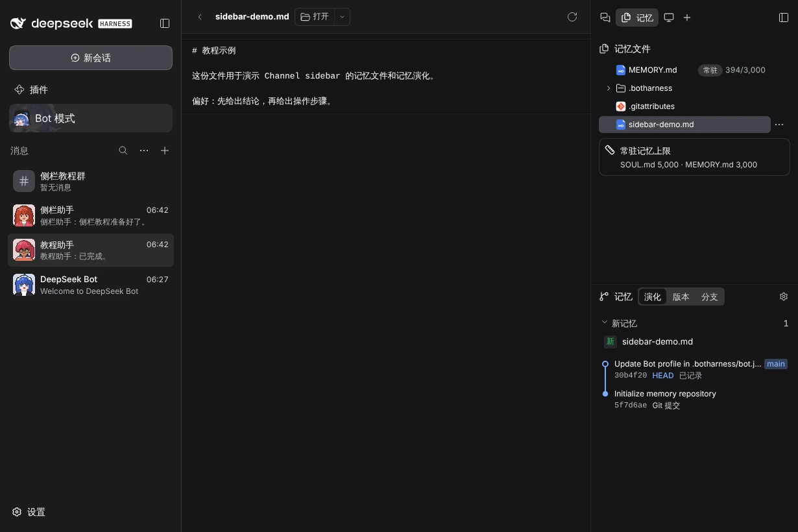Screen dimensions: 798x532
Task: Open memory settings gear icon
Action: (x=784, y=296)
